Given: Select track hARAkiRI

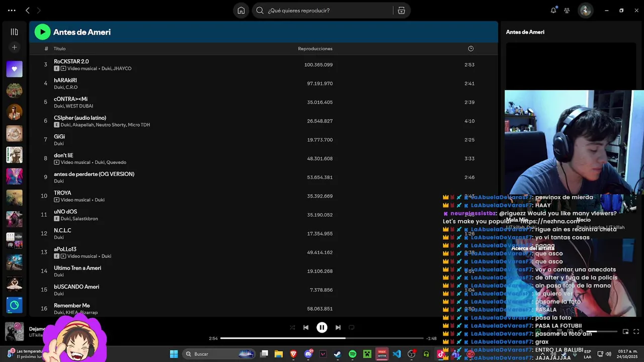Looking at the screenshot, I should point(65,80).
